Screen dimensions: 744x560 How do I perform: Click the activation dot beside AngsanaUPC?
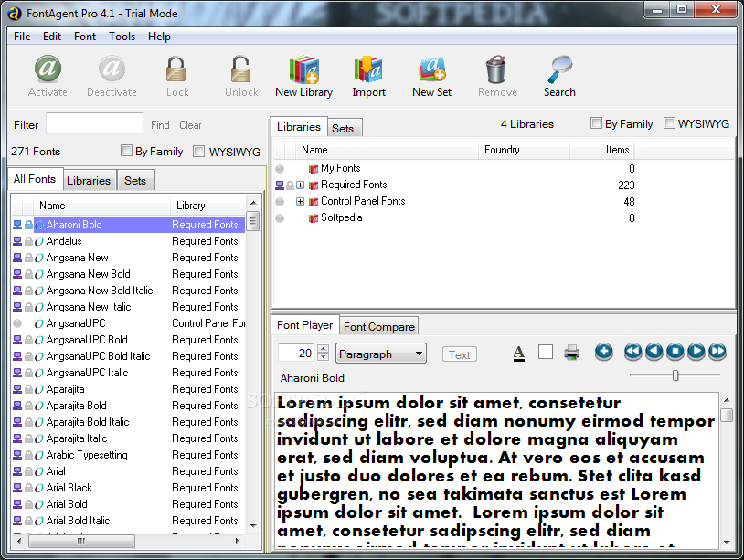click(x=17, y=324)
